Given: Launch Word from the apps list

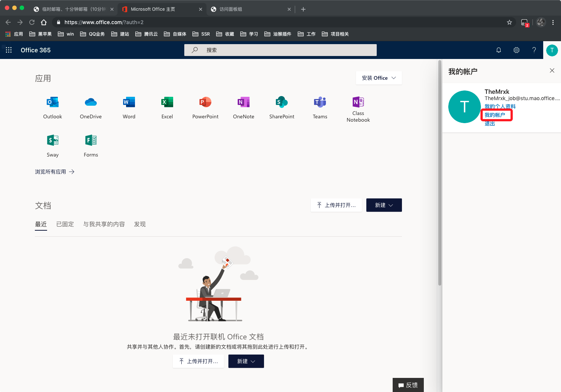Looking at the screenshot, I should click(x=129, y=108).
